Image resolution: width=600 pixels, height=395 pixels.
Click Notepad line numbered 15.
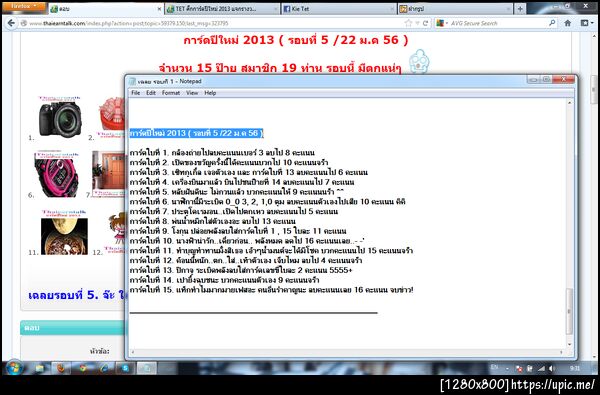pos(271,290)
